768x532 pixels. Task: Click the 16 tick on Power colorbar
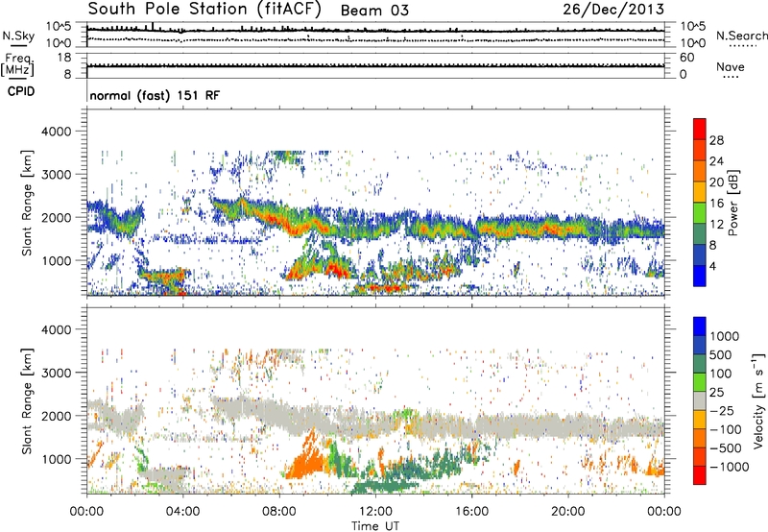point(716,204)
